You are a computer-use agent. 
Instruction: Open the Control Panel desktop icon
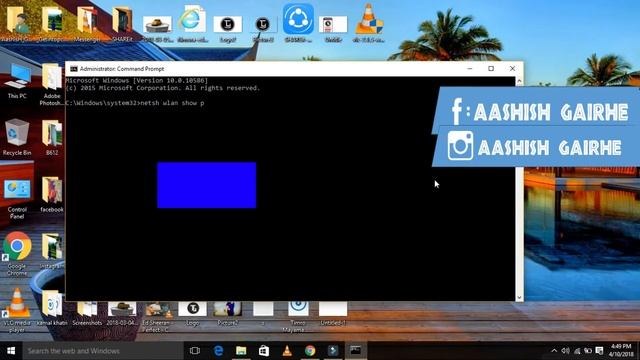(x=17, y=198)
